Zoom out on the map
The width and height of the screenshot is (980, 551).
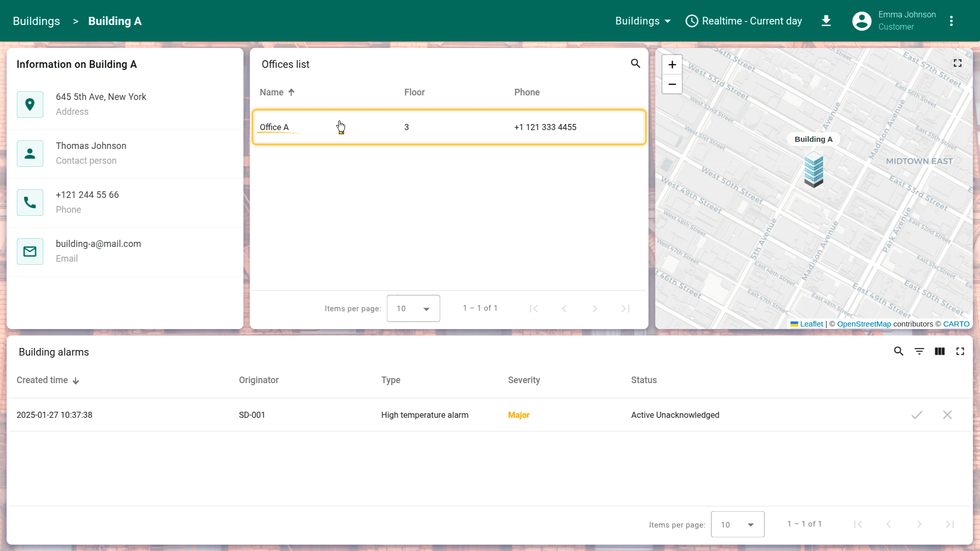(672, 84)
